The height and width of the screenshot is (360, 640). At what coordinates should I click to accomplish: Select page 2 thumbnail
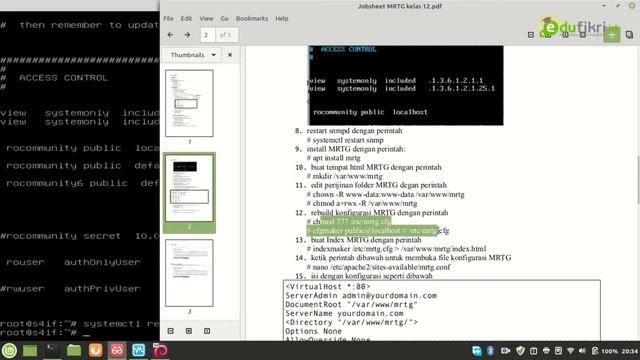pyautogui.click(x=189, y=188)
